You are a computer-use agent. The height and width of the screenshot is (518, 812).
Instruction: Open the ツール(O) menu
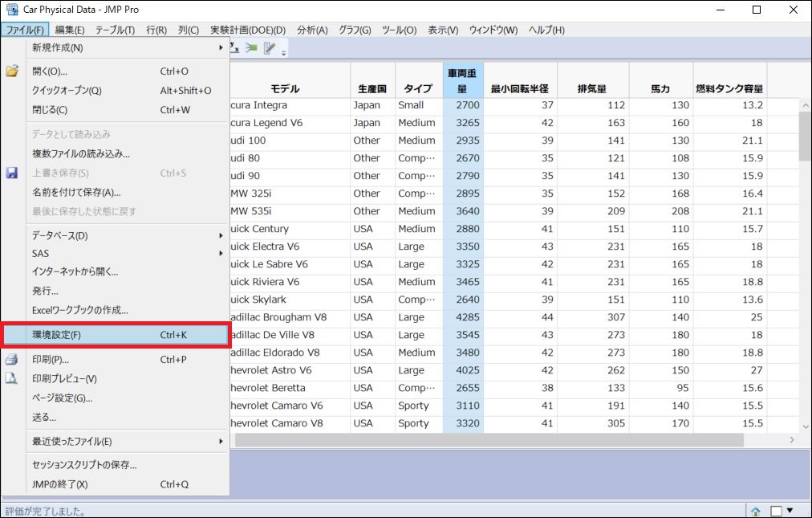400,30
